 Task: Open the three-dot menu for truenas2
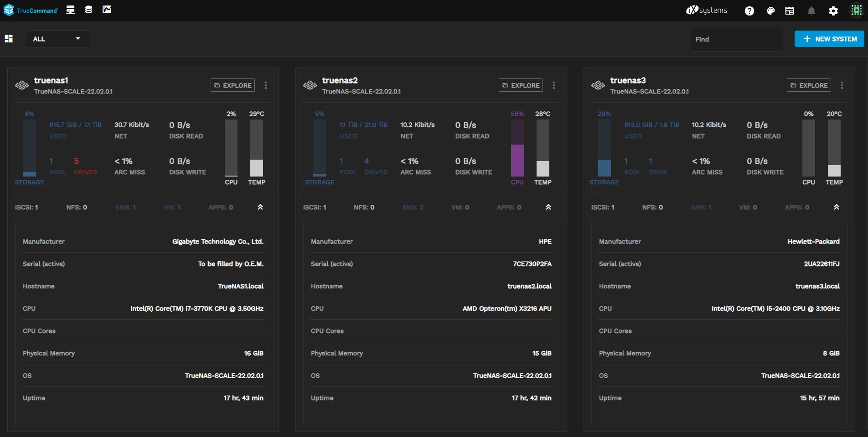(x=554, y=85)
